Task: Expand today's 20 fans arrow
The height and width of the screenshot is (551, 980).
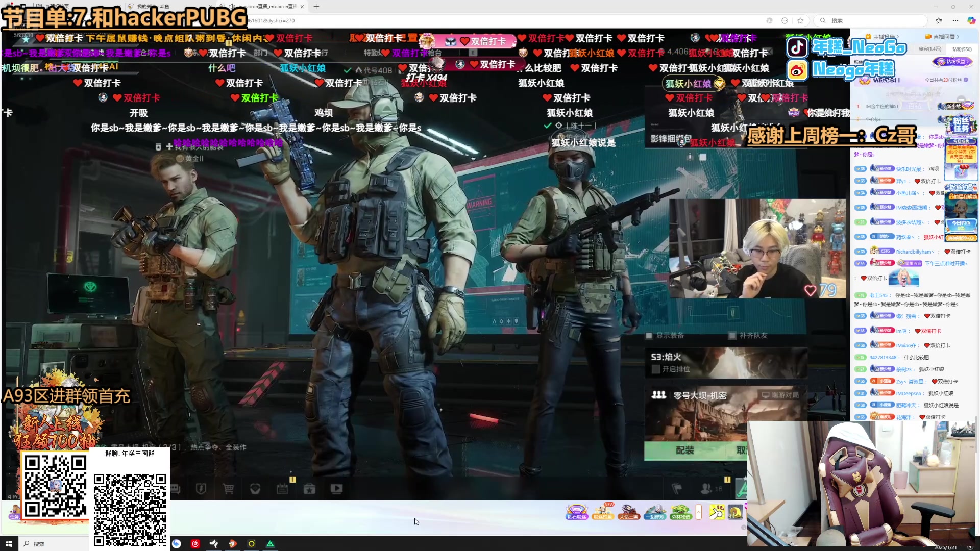Action: click(966, 80)
